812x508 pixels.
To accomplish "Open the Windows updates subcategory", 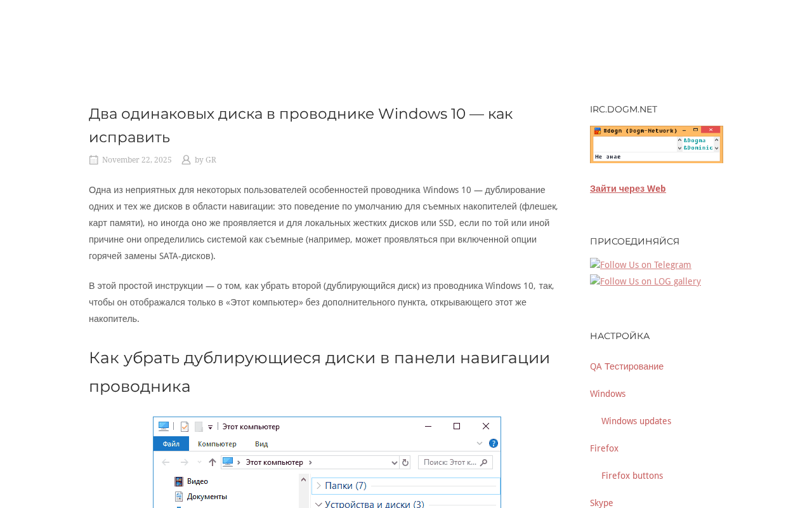I will (x=636, y=421).
